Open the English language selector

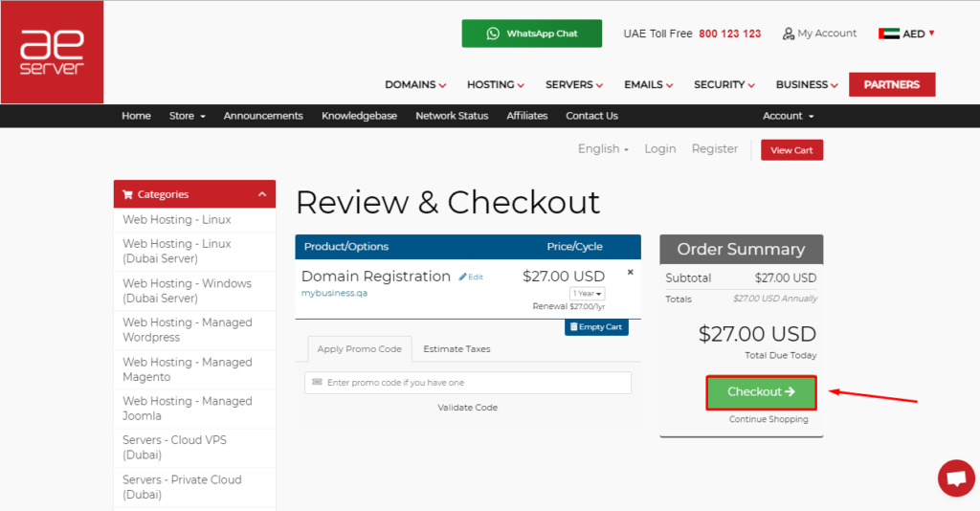tap(603, 148)
